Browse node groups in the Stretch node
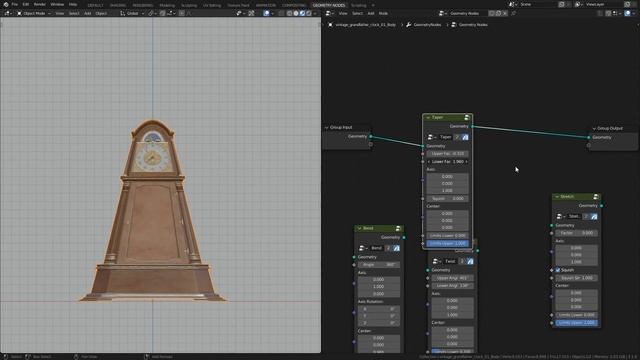Image resolution: width=640 pixels, height=360 pixels. pyautogui.click(x=561, y=216)
